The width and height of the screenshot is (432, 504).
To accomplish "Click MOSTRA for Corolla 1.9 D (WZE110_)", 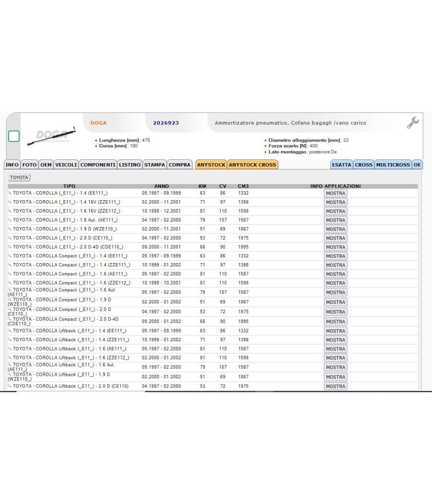I will click(x=336, y=229).
